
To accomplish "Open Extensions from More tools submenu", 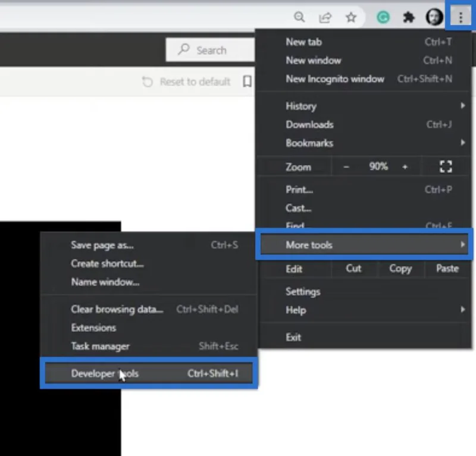I will (x=149, y=328).
